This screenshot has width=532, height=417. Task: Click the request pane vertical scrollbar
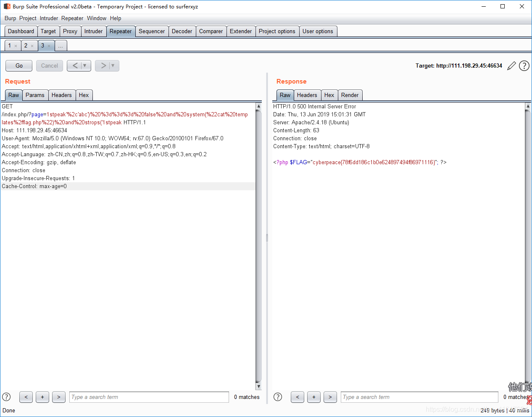pyautogui.click(x=258, y=246)
